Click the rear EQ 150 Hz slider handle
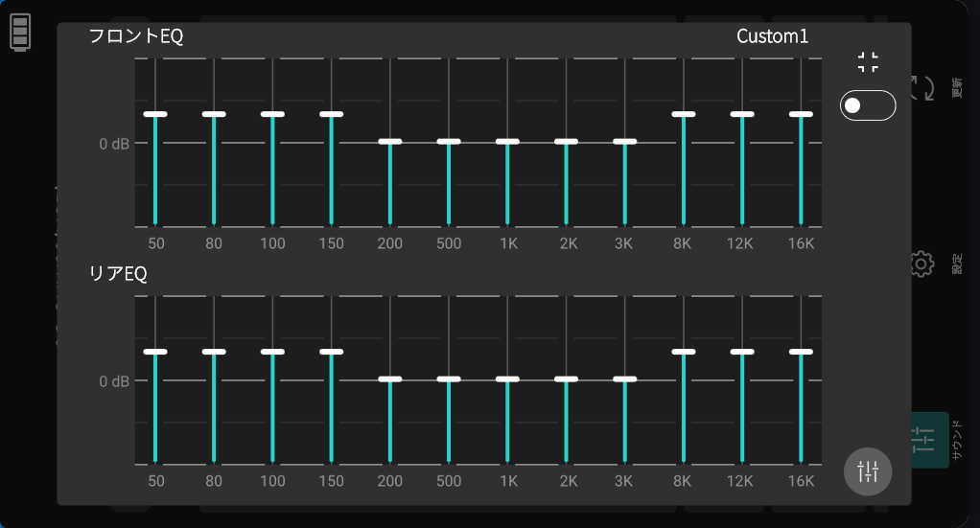 331,352
